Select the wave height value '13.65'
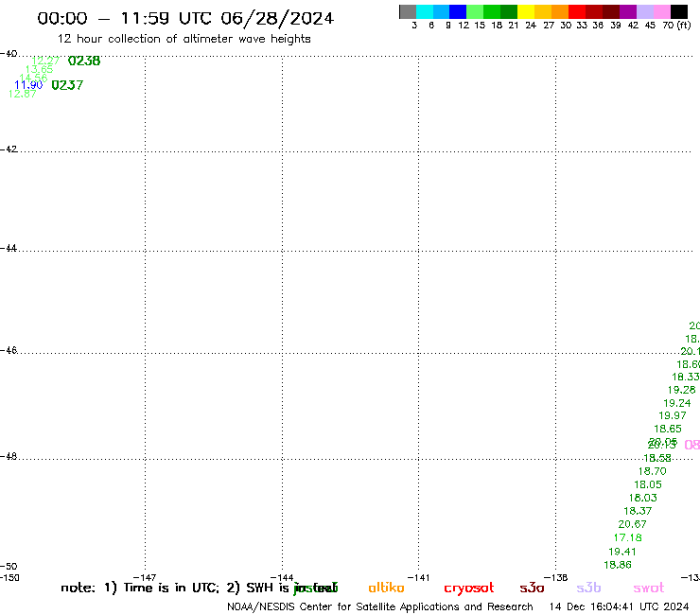The height and width of the screenshot is (615, 700). (x=40, y=69)
